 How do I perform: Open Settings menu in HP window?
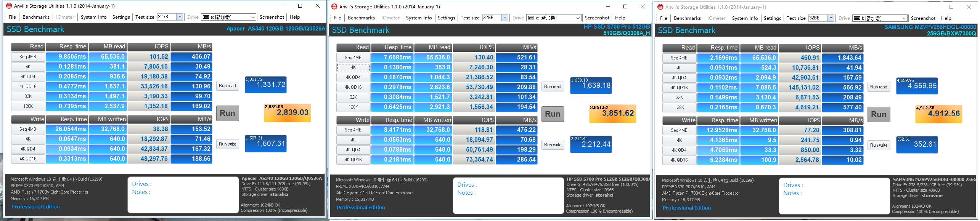446,18
